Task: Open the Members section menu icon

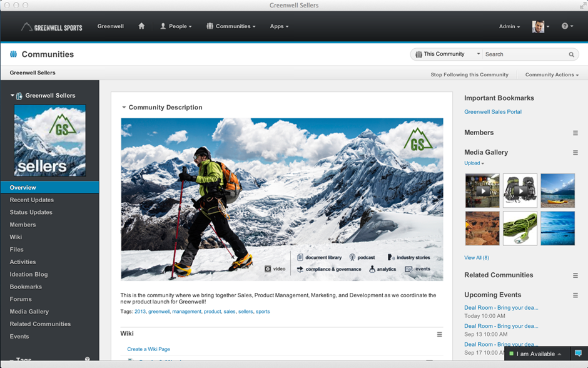Action: 575,133
